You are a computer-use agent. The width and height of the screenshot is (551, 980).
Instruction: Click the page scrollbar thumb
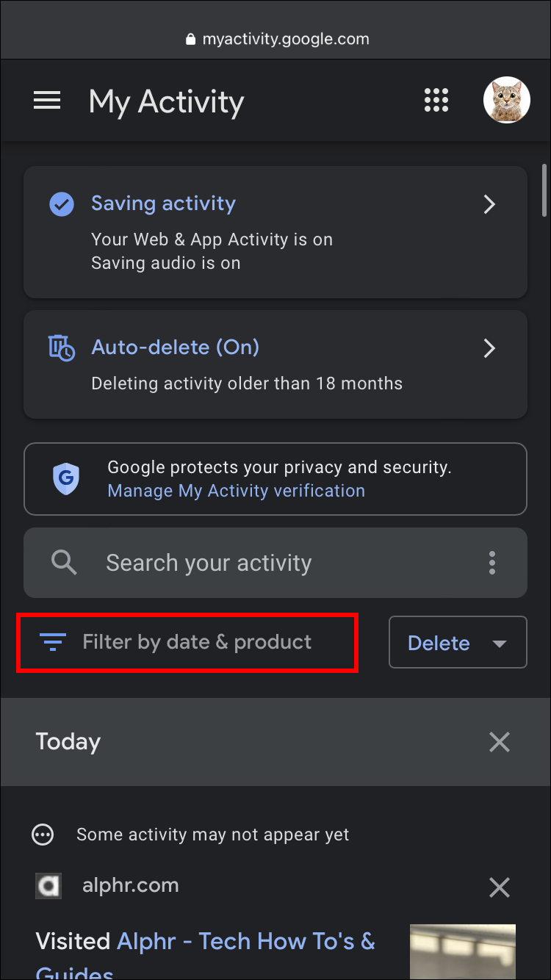tap(544, 188)
